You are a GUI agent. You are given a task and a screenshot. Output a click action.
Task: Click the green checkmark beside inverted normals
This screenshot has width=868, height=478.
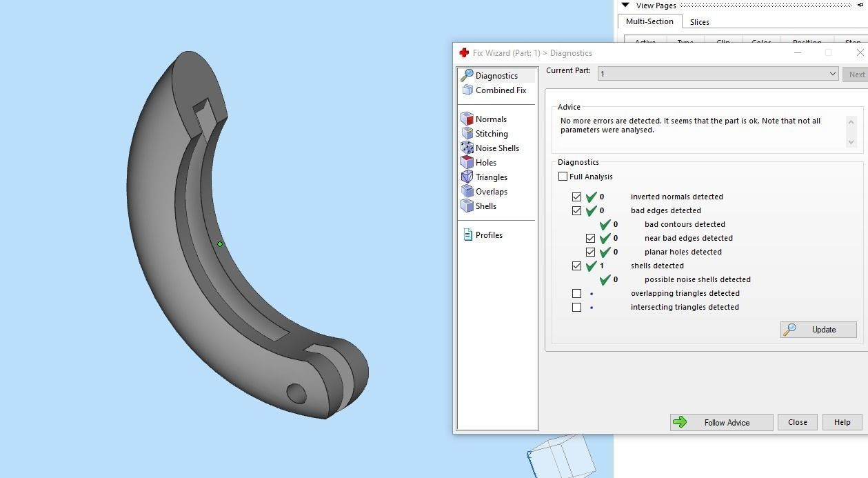[591, 197]
